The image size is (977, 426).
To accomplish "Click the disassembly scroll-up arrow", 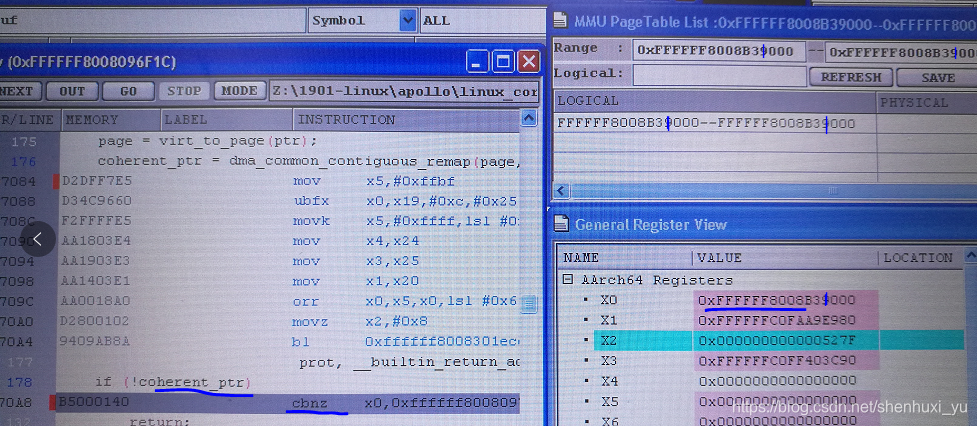I will point(529,118).
